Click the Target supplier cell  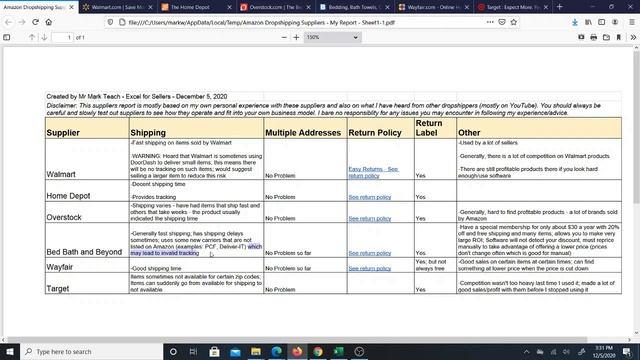coord(87,283)
